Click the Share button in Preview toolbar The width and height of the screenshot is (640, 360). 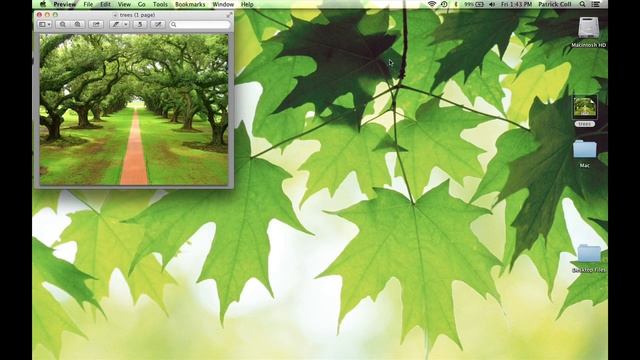coord(96,24)
